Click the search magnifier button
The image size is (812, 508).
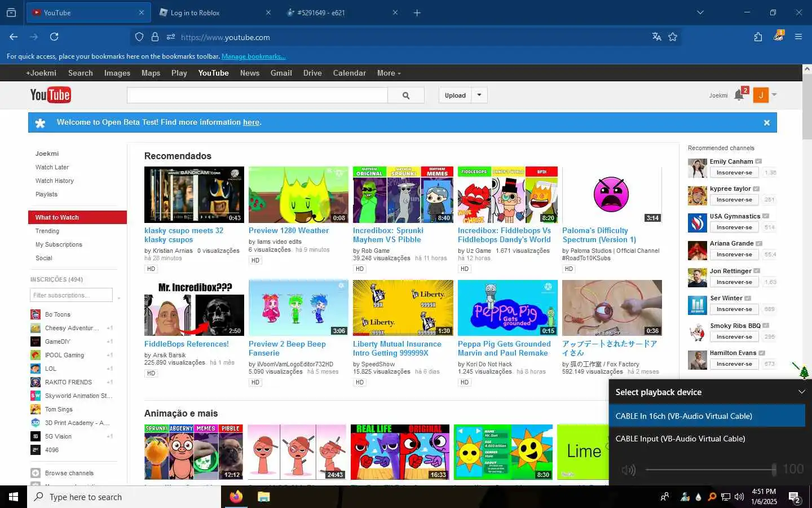[406, 95]
